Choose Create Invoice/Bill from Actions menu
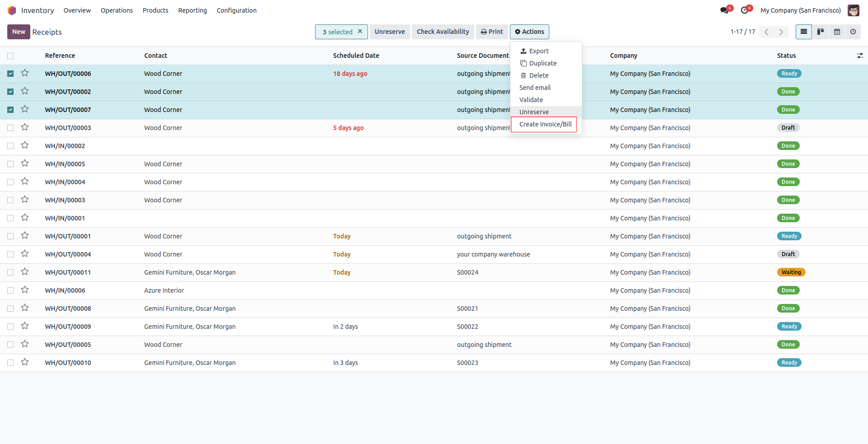 [x=545, y=124]
